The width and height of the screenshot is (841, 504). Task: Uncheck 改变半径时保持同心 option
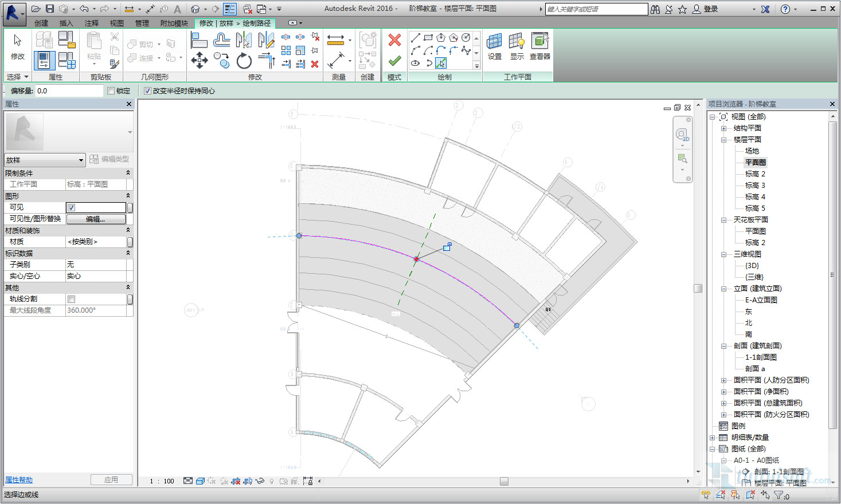(147, 91)
